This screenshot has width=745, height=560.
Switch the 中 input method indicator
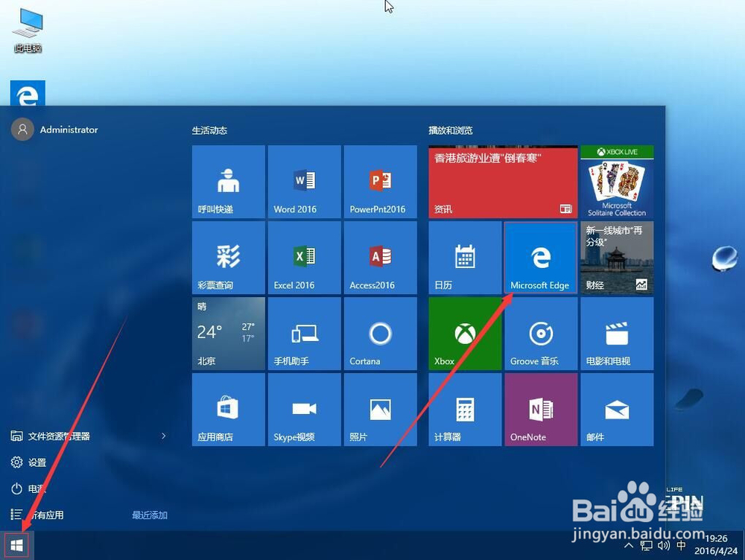pos(681,545)
